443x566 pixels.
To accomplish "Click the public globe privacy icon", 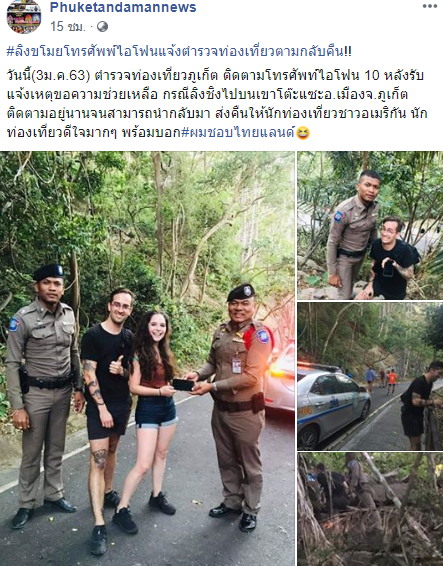I will pos(102,26).
